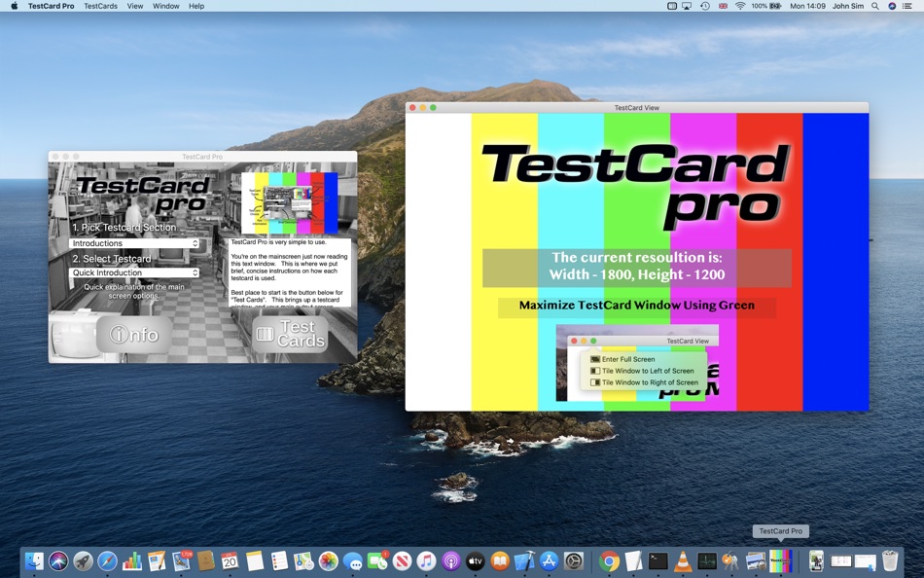The height and width of the screenshot is (578, 924).
Task: Click the blue colour bar in TestCard View
Action: [835, 262]
